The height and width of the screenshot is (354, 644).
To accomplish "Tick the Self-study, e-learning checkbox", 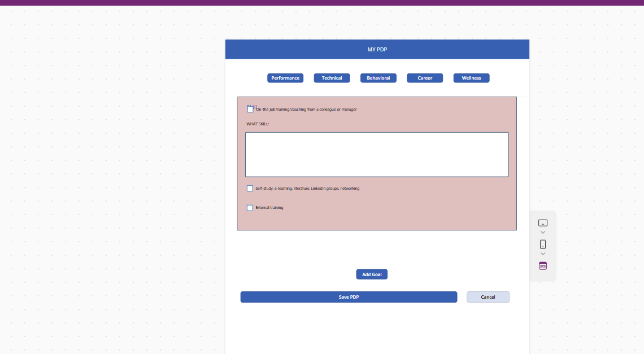I will coord(250,189).
